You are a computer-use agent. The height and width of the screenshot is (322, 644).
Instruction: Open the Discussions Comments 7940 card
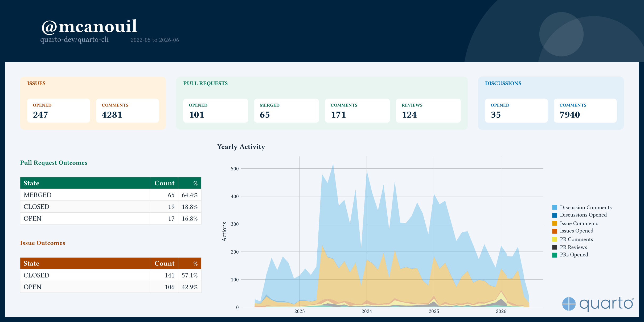point(585,111)
